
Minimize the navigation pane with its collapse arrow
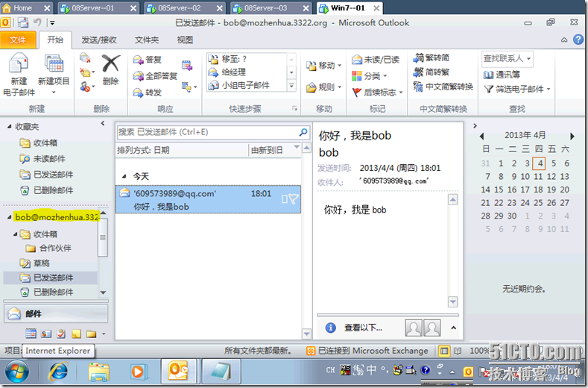[x=103, y=123]
